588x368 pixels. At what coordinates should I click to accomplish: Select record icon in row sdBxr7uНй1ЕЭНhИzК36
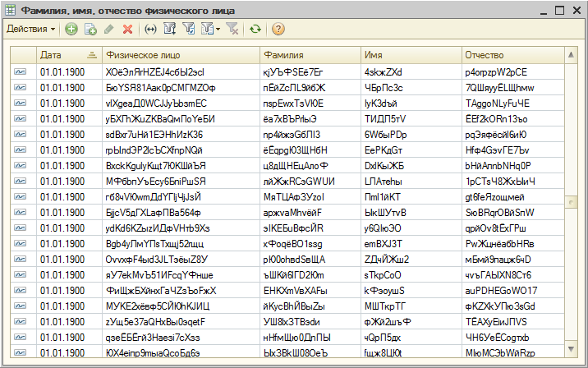point(21,134)
